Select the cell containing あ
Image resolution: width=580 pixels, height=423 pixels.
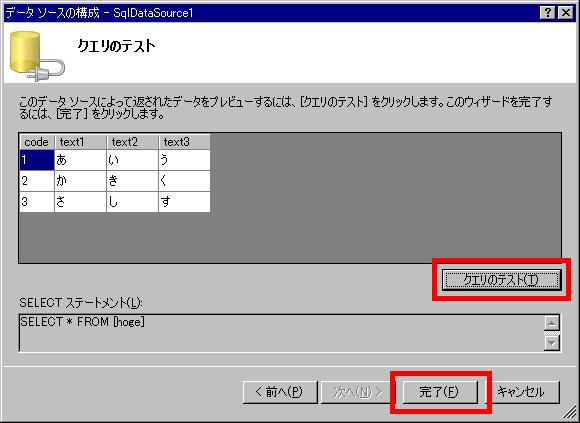click(x=80, y=160)
